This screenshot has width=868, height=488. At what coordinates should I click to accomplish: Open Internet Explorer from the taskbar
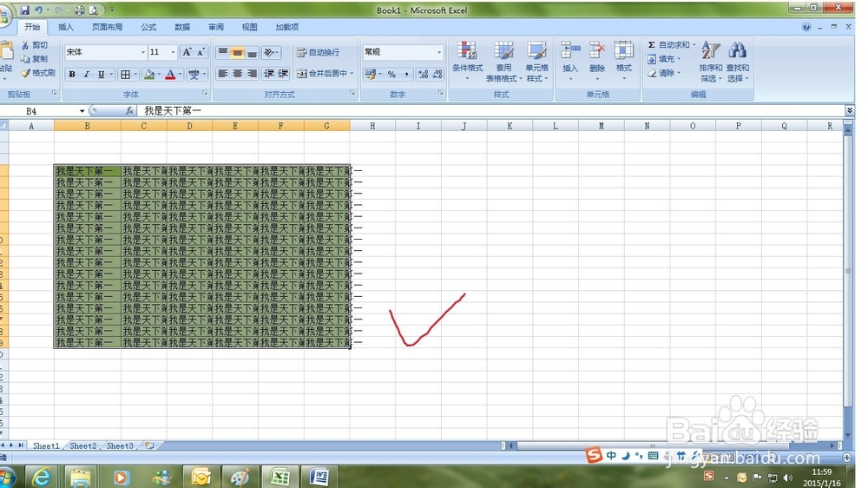(x=42, y=477)
